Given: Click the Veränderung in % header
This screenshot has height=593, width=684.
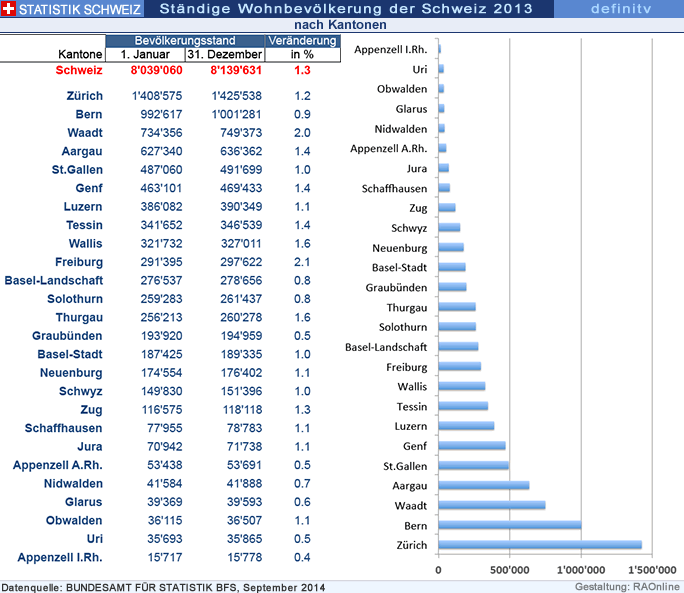Looking at the screenshot, I should (x=302, y=47).
